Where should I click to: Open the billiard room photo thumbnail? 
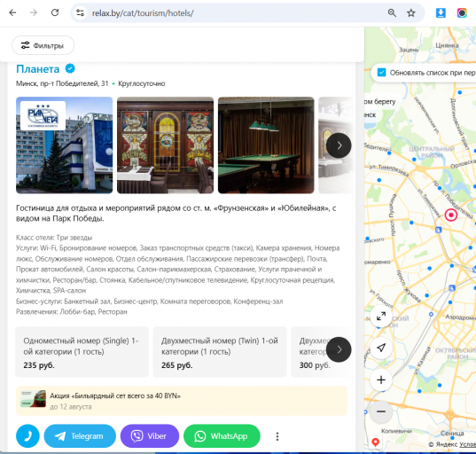click(x=266, y=145)
